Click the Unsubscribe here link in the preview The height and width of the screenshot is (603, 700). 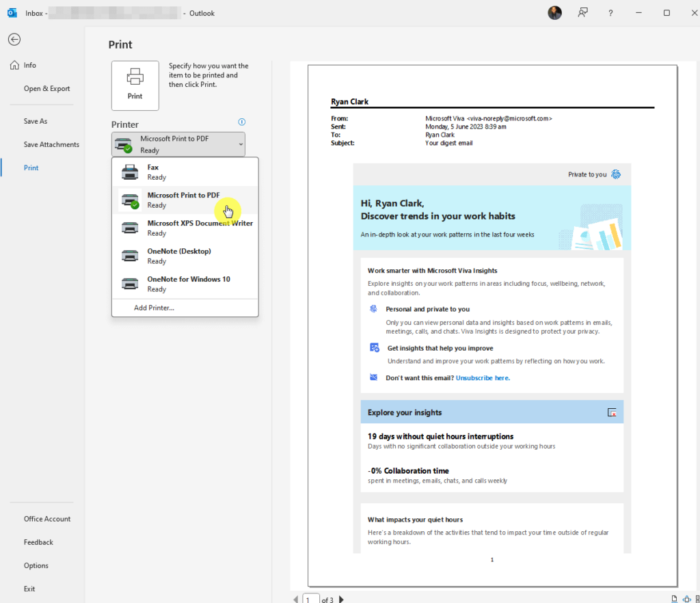point(483,377)
